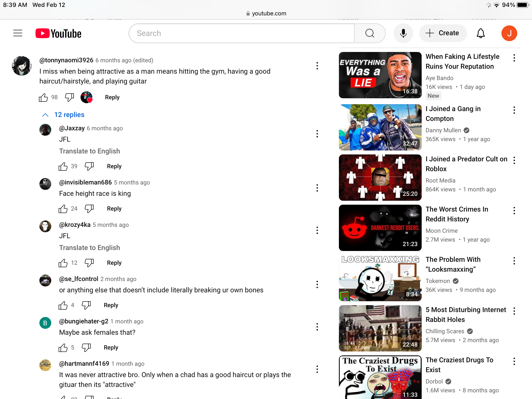
Task: Open the hamburger guide menu
Action: tap(18, 33)
